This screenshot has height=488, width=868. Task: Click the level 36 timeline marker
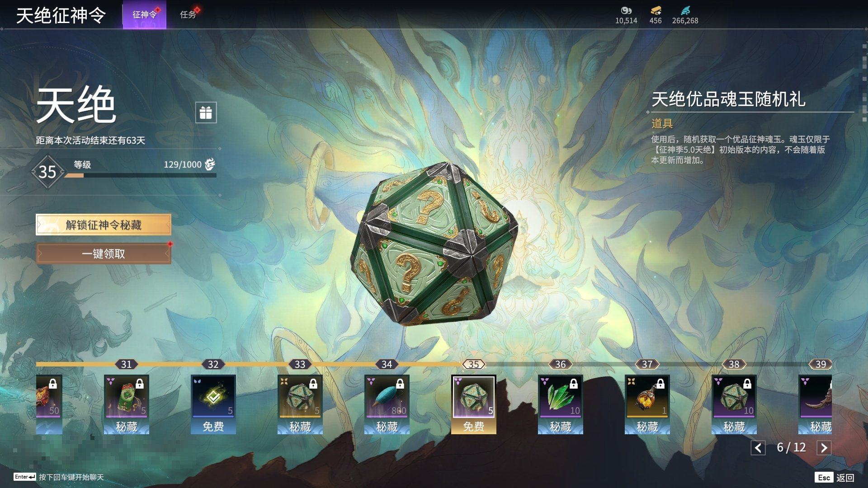point(560,364)
